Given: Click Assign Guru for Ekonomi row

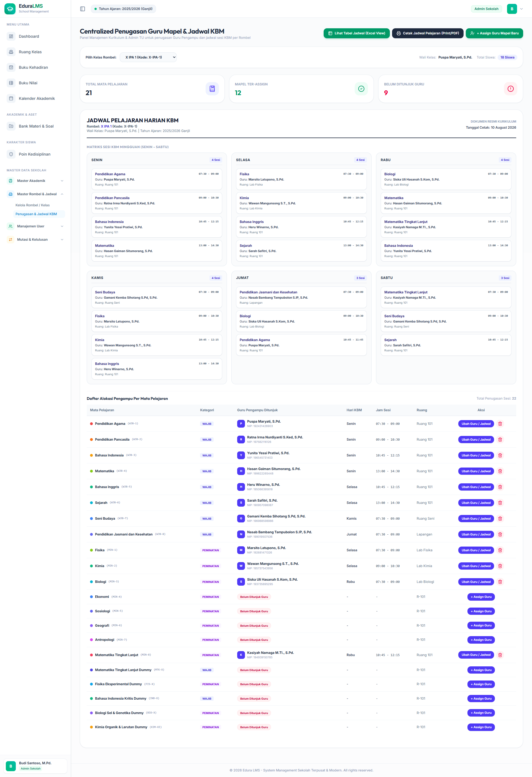Looking at the screenshot, I should point(481,597).
